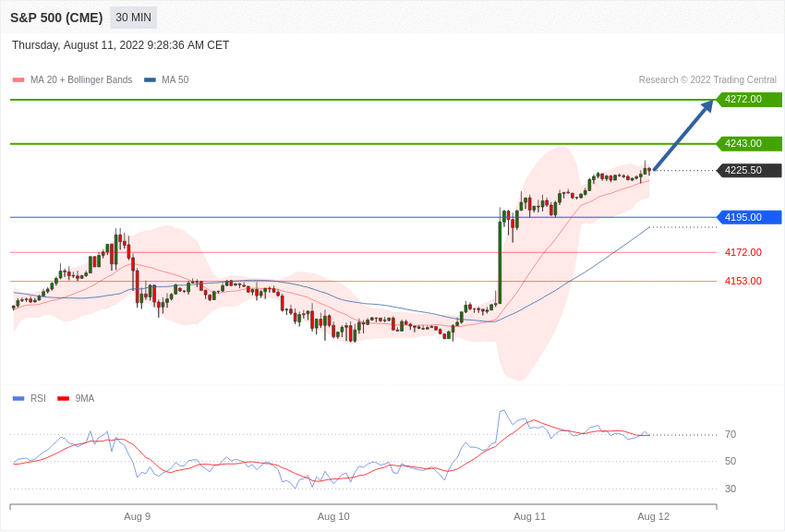The image size is (785, 532).
Task: Click the Aug 10 date axis label
Action: pos(333,517)
